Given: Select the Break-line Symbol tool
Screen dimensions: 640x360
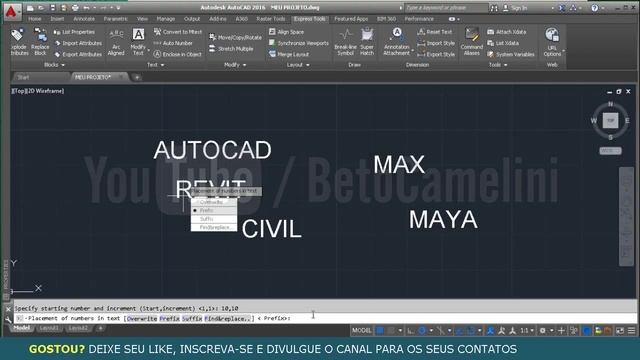Looking at the screenshot, I should (x=345, y=42).
